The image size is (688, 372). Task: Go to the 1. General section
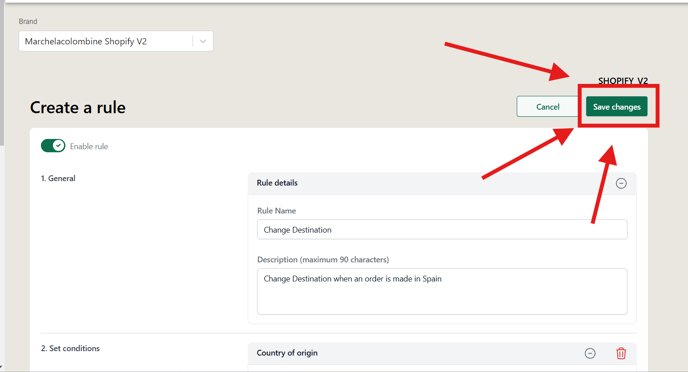[x=58, y=178]
